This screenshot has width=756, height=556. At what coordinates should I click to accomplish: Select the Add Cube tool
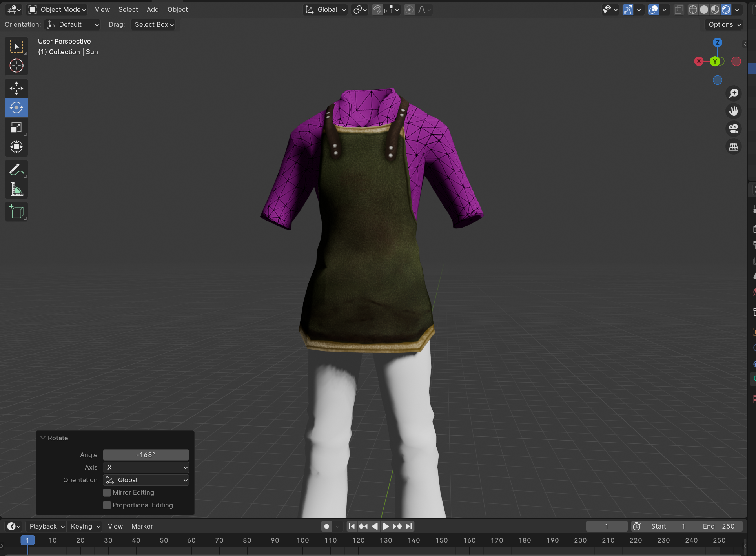[16, 212]
